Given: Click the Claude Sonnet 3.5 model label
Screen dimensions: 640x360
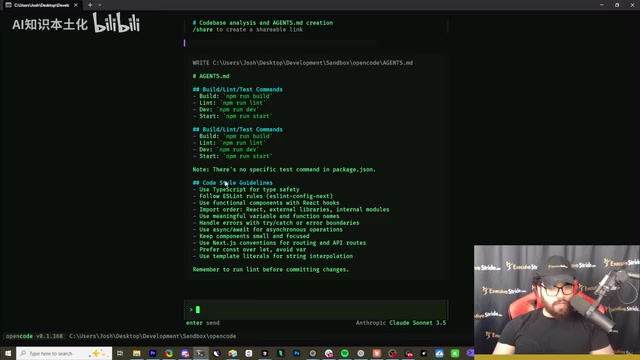Looking at the screenshot, I should (418, 323).
